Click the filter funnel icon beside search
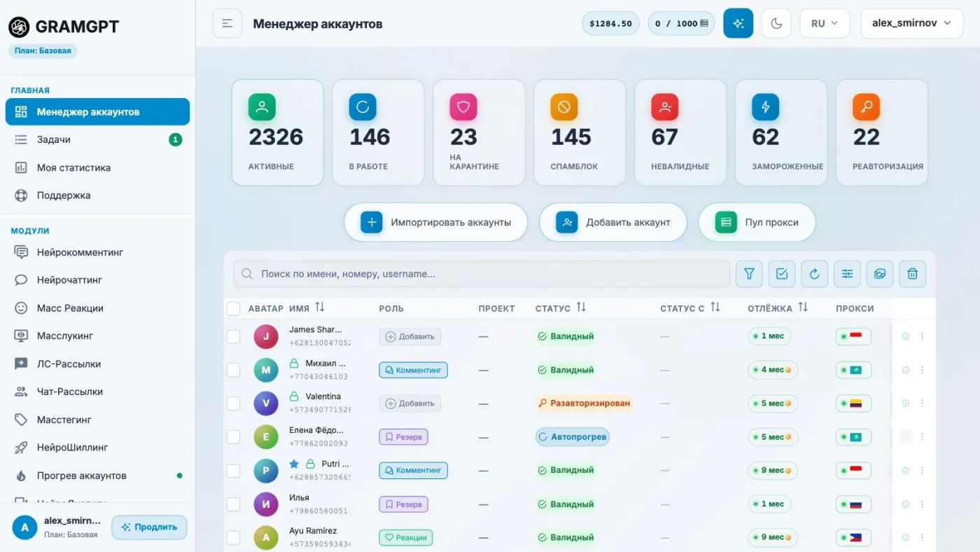 (749, 274)
